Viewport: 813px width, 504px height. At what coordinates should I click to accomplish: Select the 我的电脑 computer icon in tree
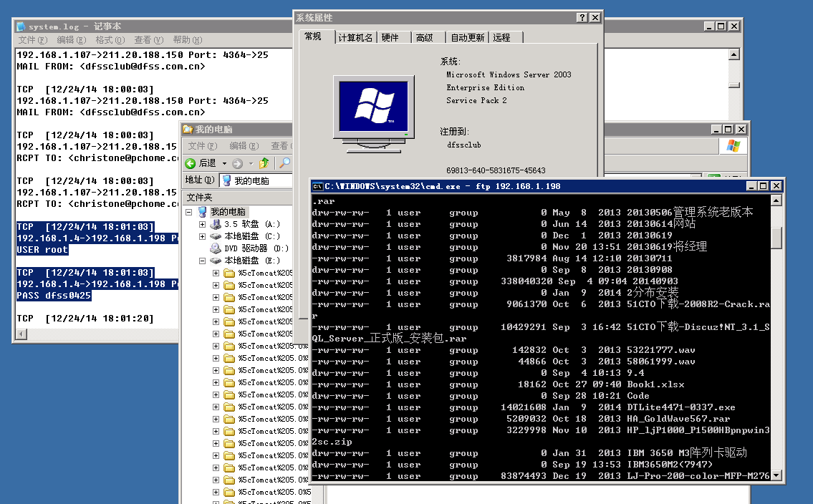point(202,212)
